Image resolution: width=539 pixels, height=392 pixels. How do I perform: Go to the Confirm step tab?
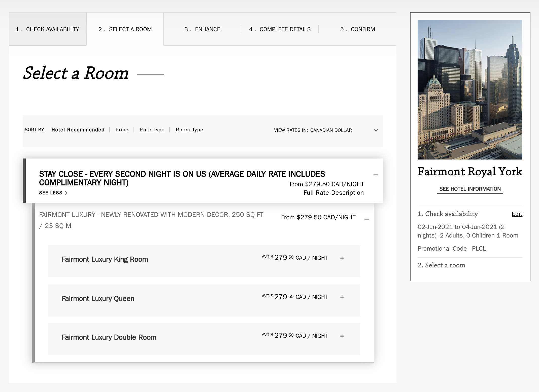pyautogui.click(x=357, y=29)
